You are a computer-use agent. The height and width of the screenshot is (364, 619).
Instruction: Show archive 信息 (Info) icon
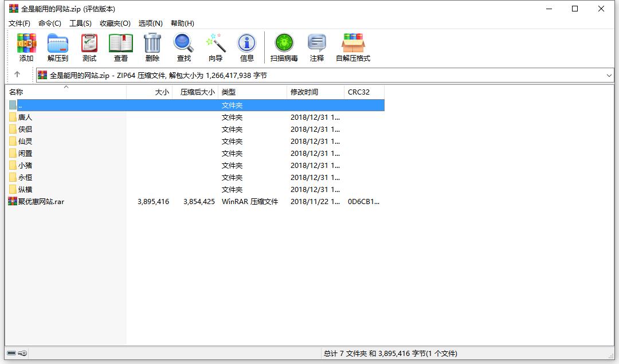(x=247, y=47)
